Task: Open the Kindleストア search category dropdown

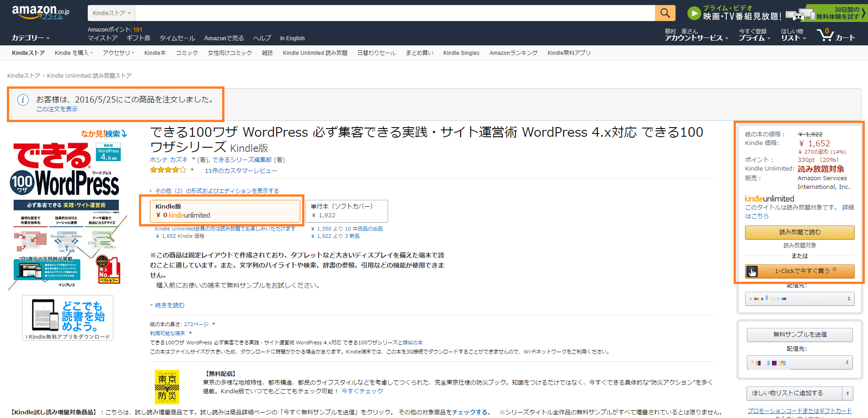Action: tap(112, 13)
